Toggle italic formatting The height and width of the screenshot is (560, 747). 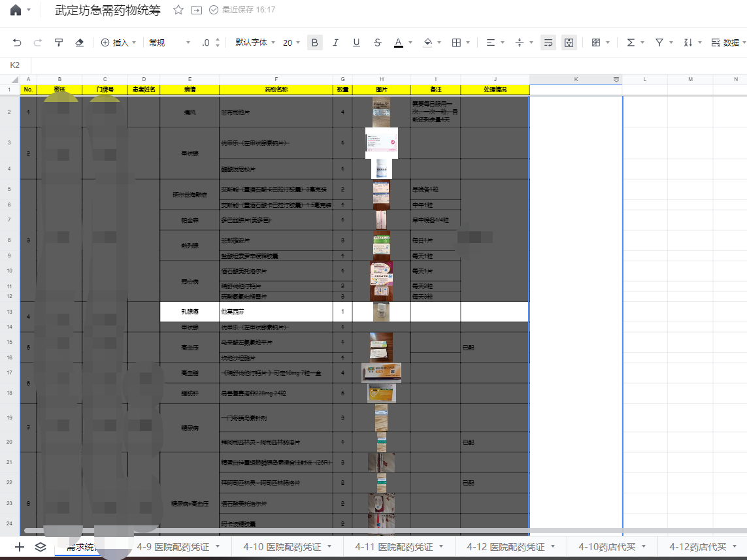(335, 43)
